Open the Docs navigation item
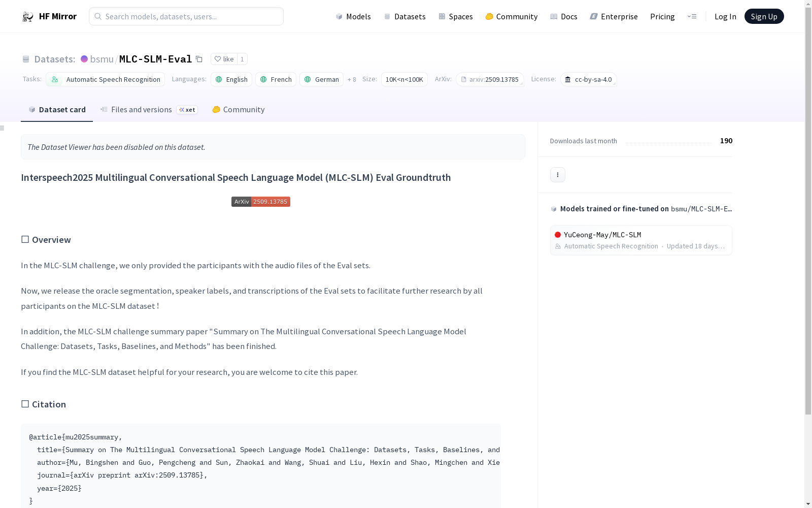The image size is (812, 508). [564, 16]
